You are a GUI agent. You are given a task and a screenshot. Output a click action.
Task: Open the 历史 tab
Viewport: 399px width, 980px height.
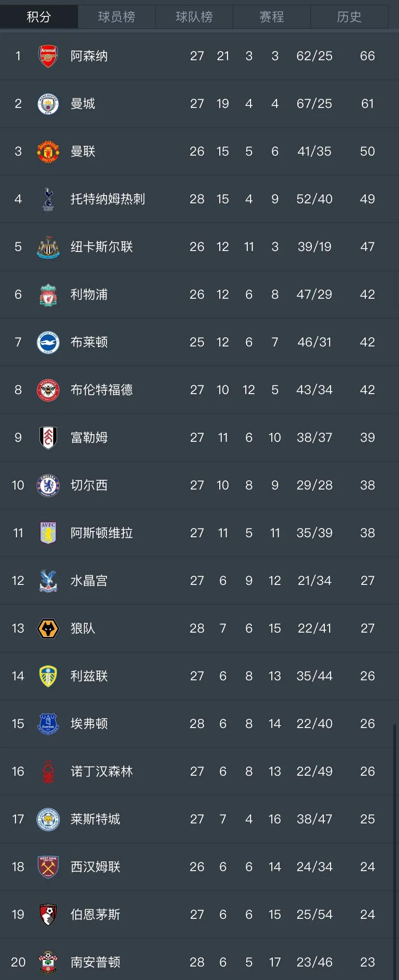[349, 17]
